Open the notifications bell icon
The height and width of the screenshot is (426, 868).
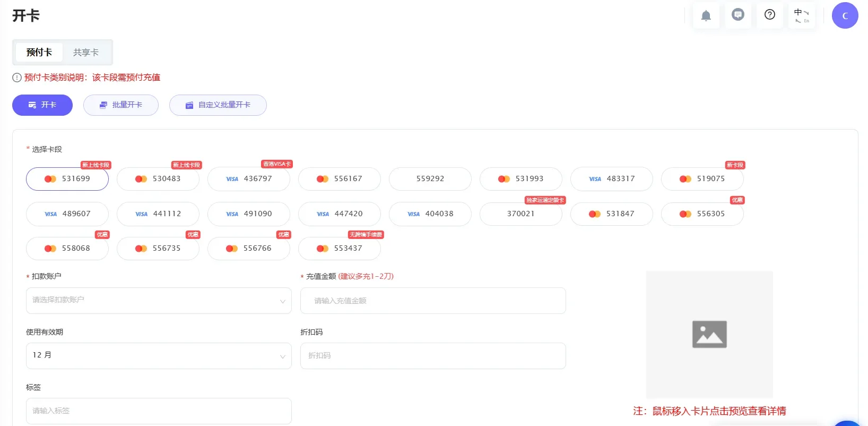pyautogui.click(x=706, y=15)
